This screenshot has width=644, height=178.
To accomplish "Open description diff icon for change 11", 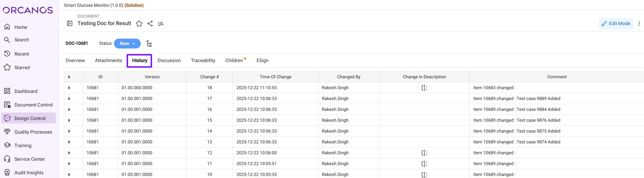I will 424,164.
